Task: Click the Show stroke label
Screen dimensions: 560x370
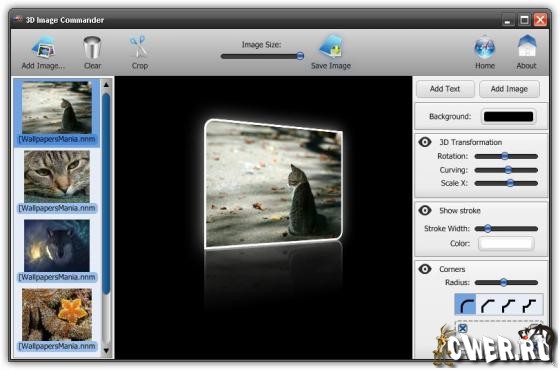Action: [460, 211]
